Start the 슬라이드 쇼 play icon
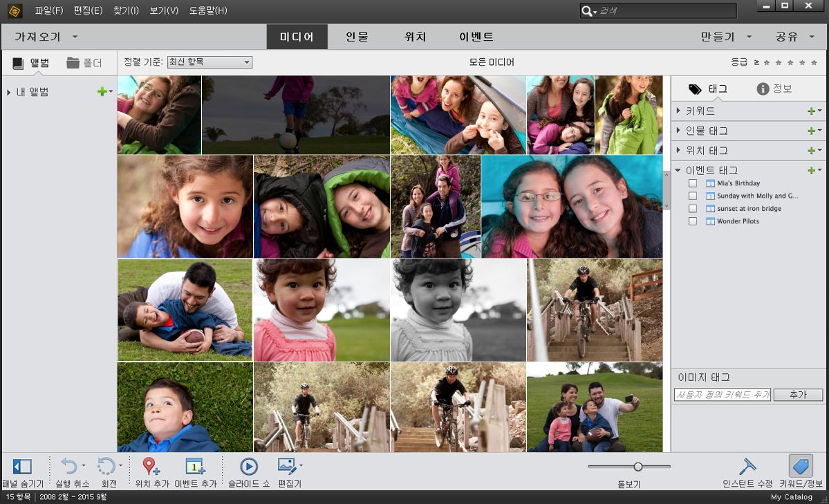Screen dimensions: 829x504 coord(248,467)
